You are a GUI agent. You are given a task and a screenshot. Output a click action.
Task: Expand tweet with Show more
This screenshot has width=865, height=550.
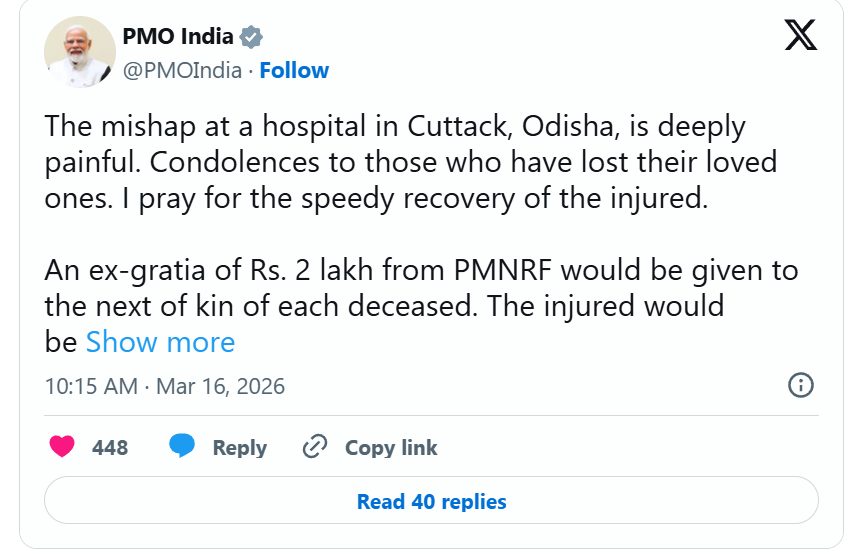[160, 342]
